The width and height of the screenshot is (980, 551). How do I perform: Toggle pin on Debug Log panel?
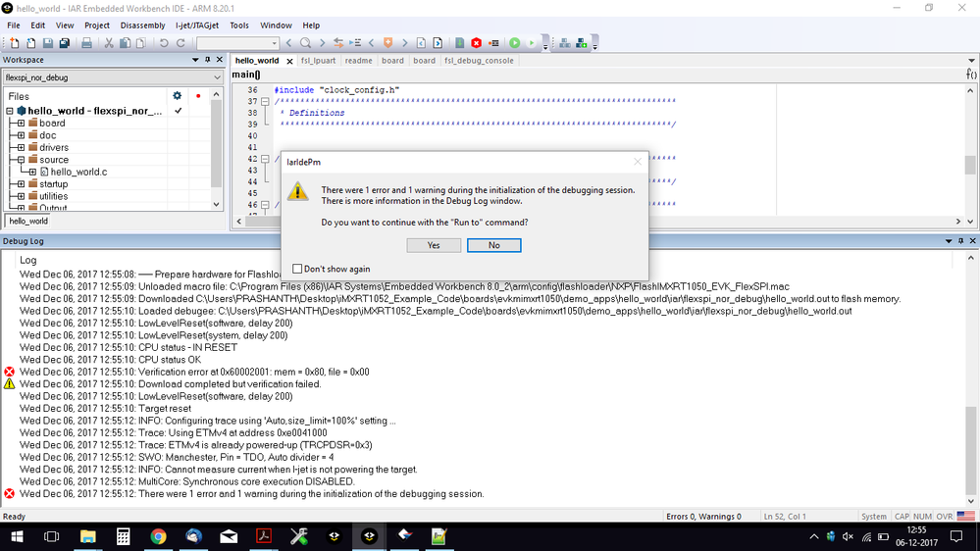pyautogui.click(x=960, y=241)
